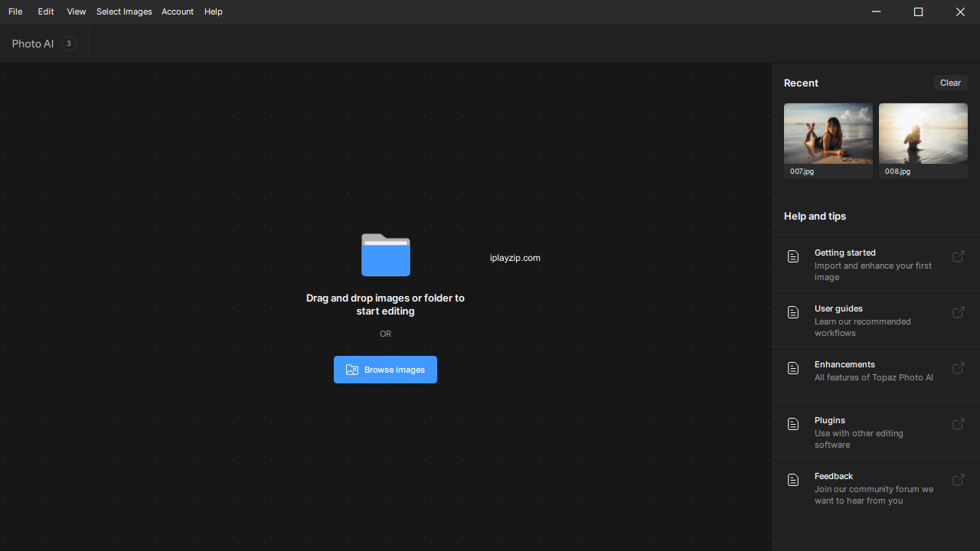Open the File menu
Viewport: 980px width, 551px height.
15,11
